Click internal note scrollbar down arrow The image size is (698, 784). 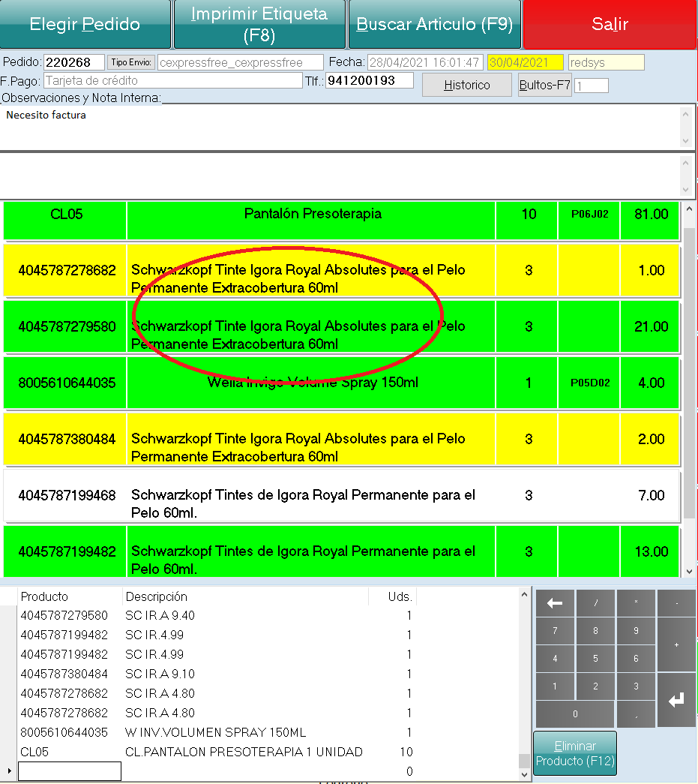(x=686, y=190)
